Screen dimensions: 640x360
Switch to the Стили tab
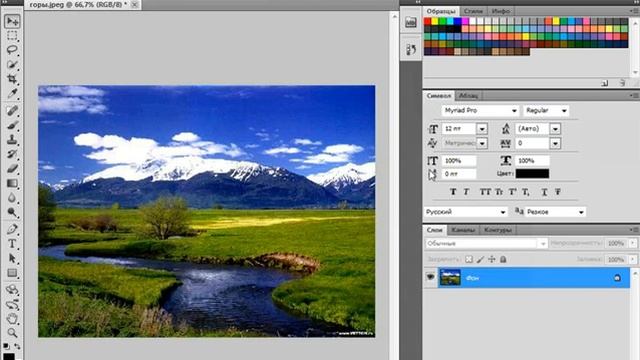pyautogui.click(x=473, y=11)
